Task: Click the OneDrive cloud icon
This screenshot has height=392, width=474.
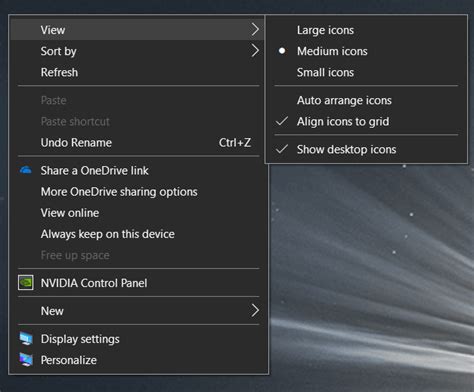Action: click(x=26, y=170)
